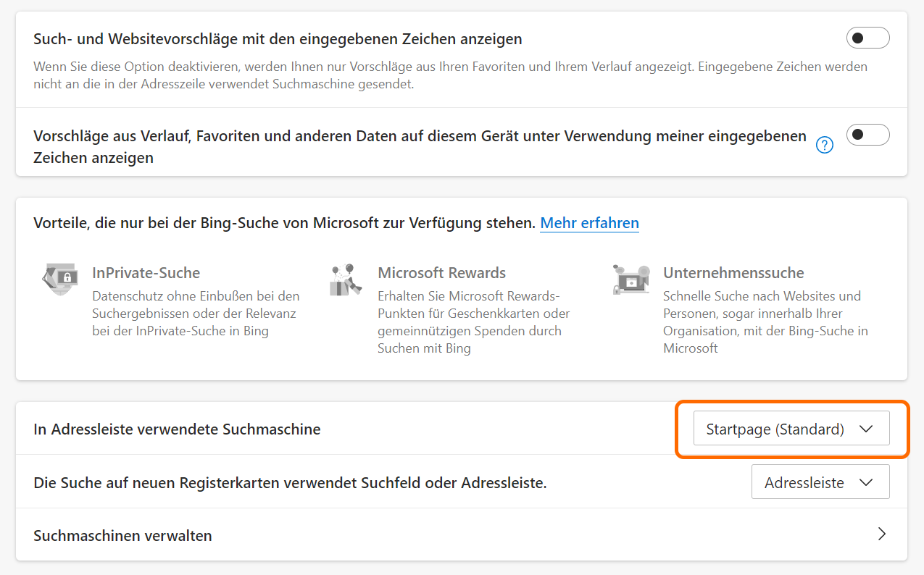
Task: Toggle the Such- und Websitevorschläge switch
Action: [x=867, y=38]
